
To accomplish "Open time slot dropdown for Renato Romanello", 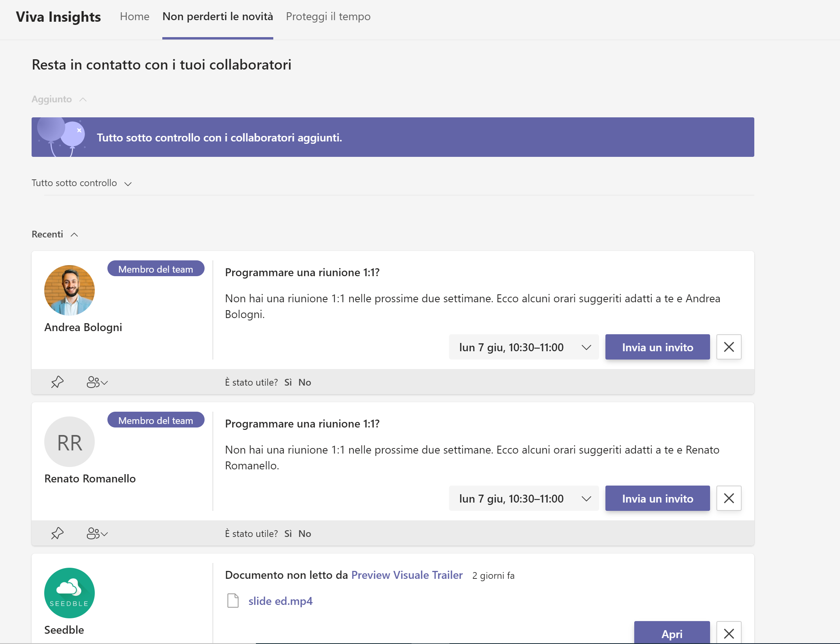I will (x=524, y=498).
